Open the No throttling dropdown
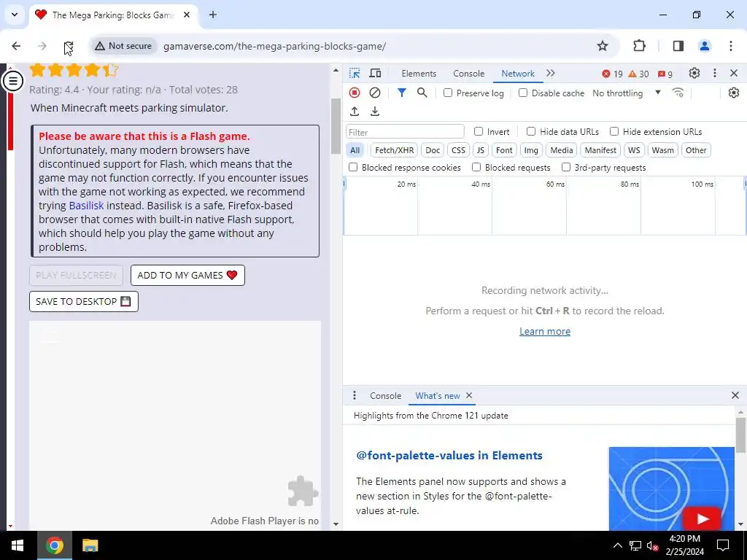Screen dimensions: 747x560 627,93
